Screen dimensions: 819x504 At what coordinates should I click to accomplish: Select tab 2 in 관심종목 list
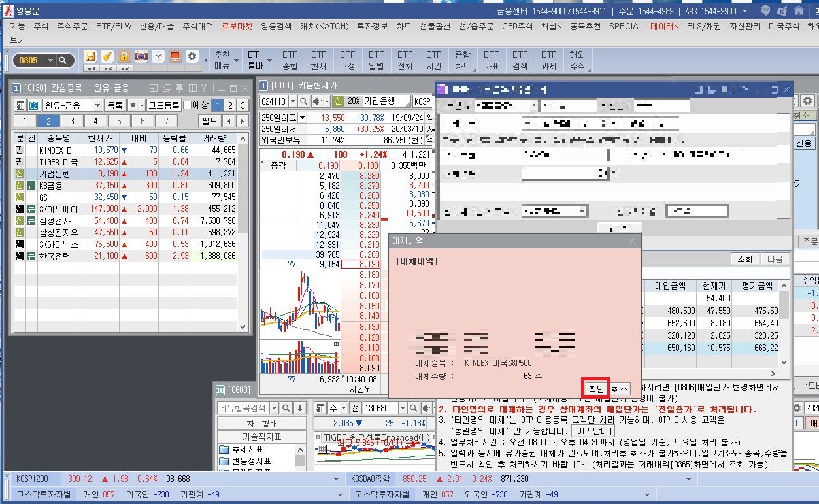coord(48,121)
